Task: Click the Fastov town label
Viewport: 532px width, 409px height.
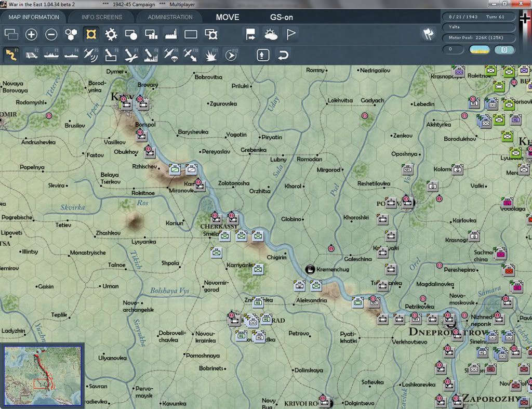Action: (x=95, y=155)
